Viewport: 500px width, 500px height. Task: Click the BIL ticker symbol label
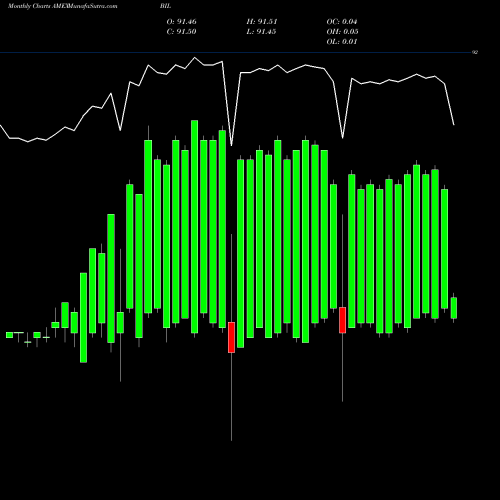[166, 6]
